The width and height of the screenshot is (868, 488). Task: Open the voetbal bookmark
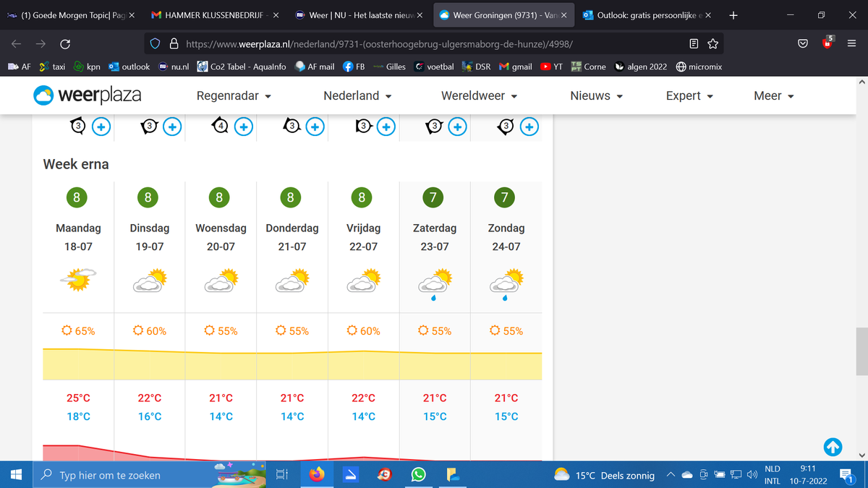[x=434, y=67]
